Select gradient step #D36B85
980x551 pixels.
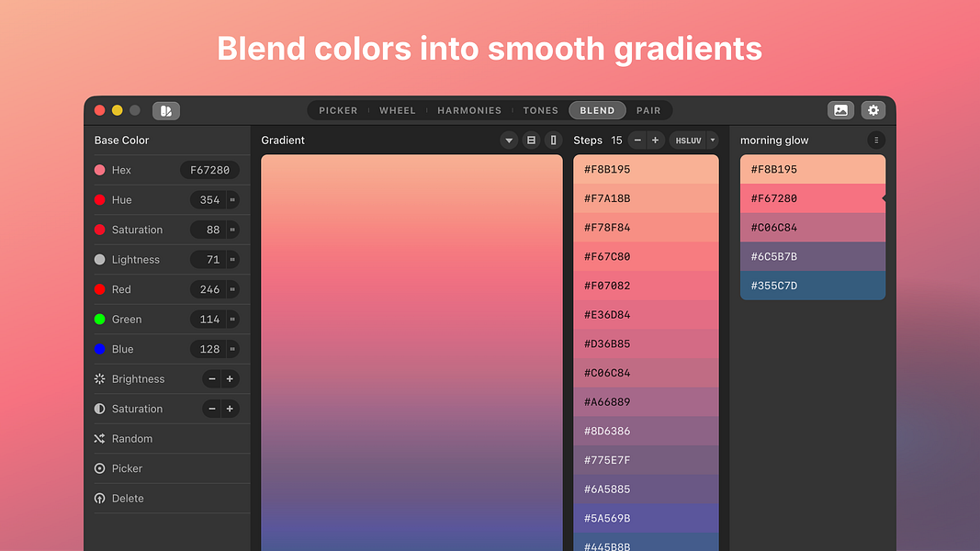click(646, 343)
